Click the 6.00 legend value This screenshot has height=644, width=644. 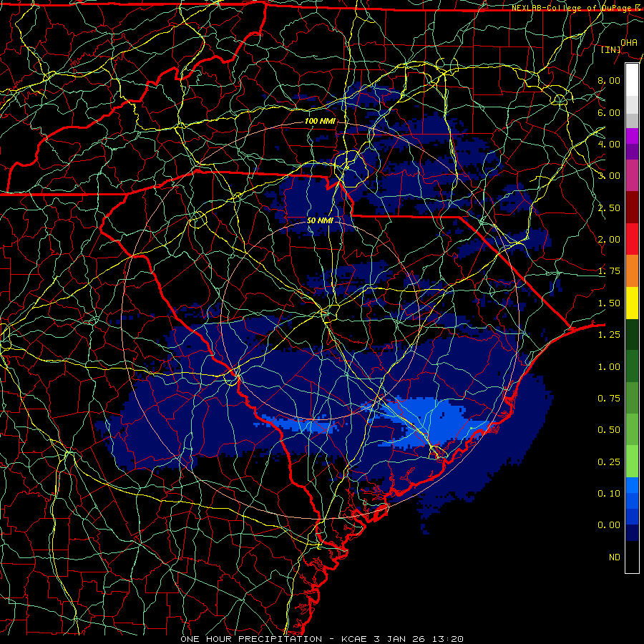coord(609,112)
